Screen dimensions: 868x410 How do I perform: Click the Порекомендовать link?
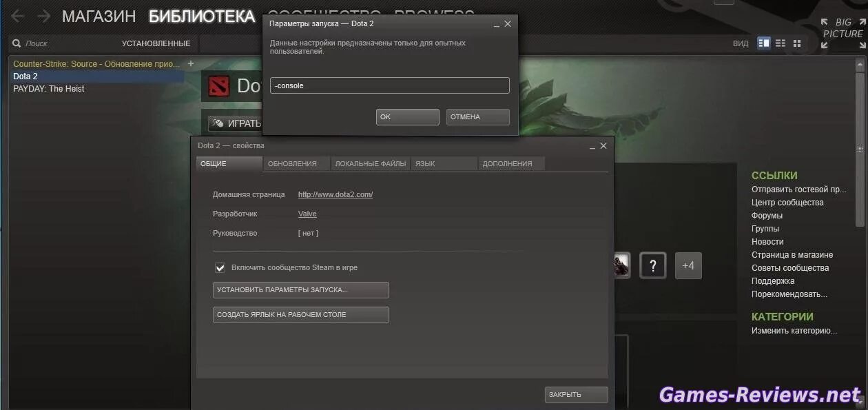[x=789, y=294]
